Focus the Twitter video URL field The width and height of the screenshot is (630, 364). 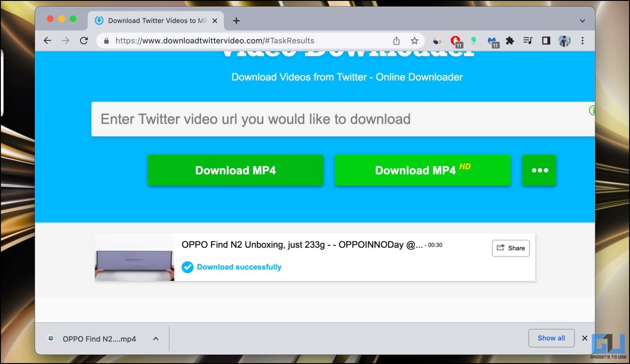[x=343, y=119]
